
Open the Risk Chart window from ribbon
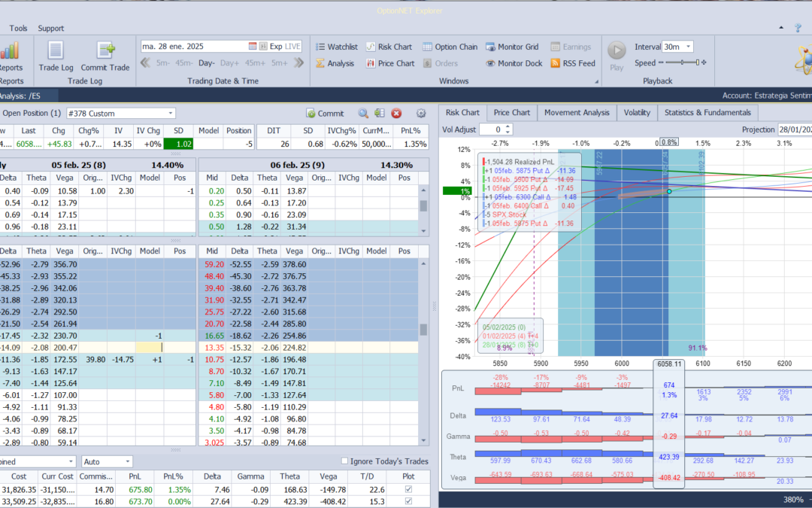click(389, 47)
